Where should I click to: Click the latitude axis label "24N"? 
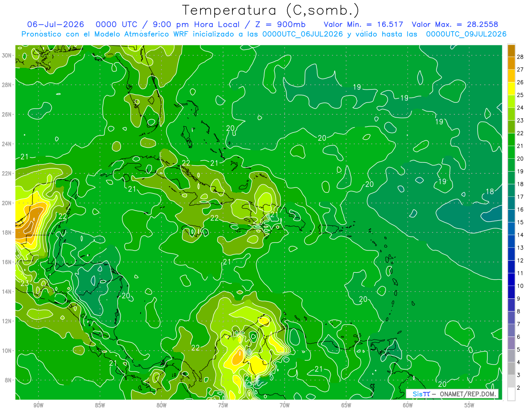pos(8,144)
